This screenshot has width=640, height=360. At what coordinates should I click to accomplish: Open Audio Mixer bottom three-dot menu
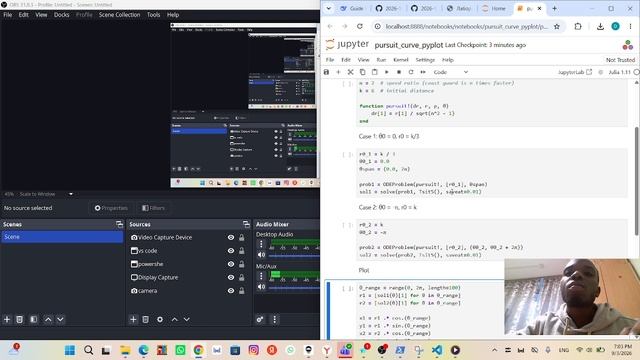tap(274, 319)
